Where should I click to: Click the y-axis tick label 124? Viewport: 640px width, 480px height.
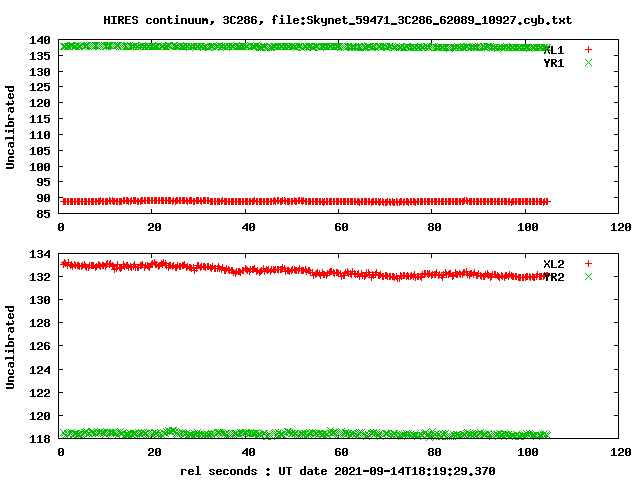click(x=40, y=370)
